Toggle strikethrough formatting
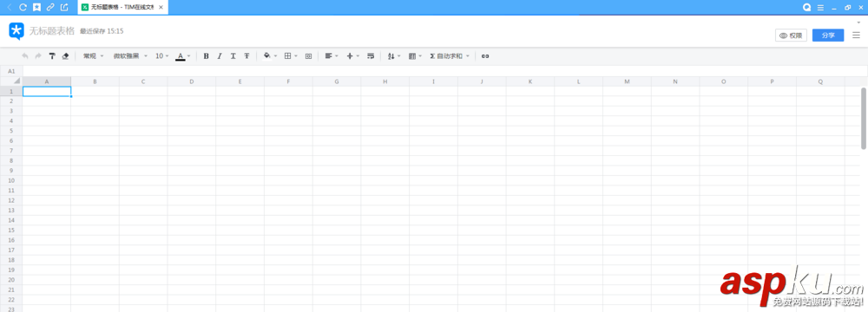868x312 pixels. [x=247, y=55]
